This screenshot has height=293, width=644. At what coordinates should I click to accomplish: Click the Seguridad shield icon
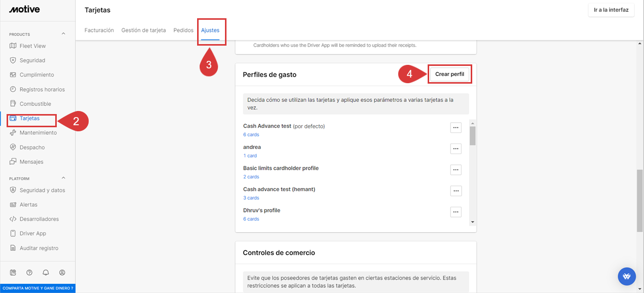[13, 60]
